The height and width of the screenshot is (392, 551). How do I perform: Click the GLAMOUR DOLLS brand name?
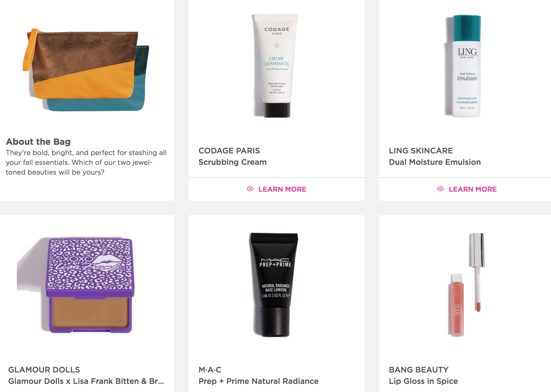tap(44, 370)
